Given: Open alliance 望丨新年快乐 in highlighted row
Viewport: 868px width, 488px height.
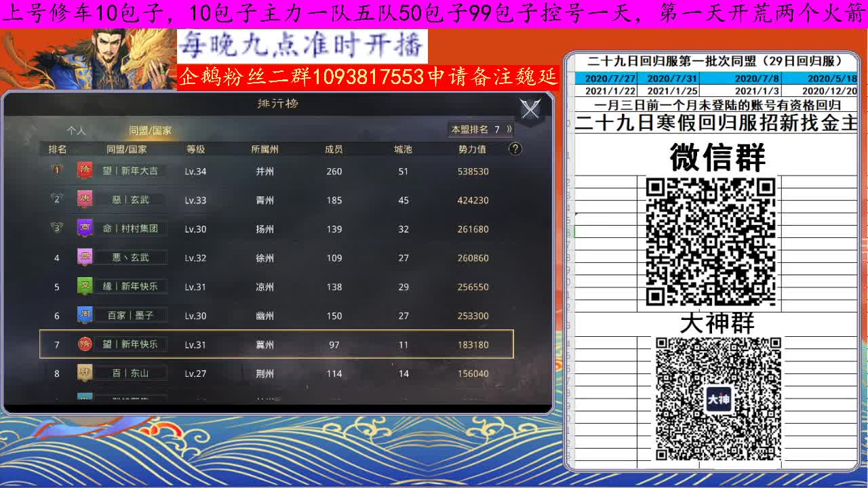Looking at the screenshot, I should [x=130, y=344].
